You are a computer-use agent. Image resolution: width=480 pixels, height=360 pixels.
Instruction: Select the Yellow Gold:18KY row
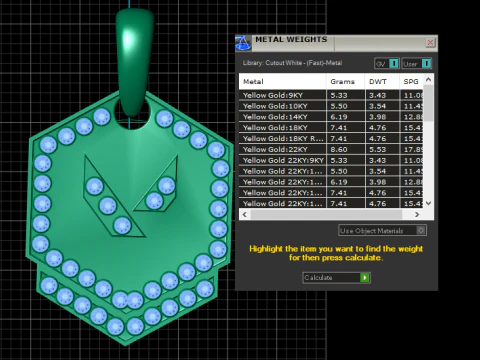pos(331,128)
